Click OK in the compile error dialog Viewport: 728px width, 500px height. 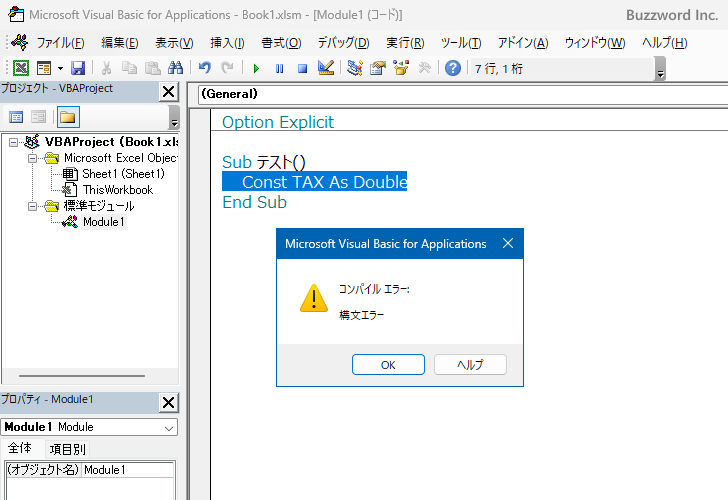click(388, 365)
